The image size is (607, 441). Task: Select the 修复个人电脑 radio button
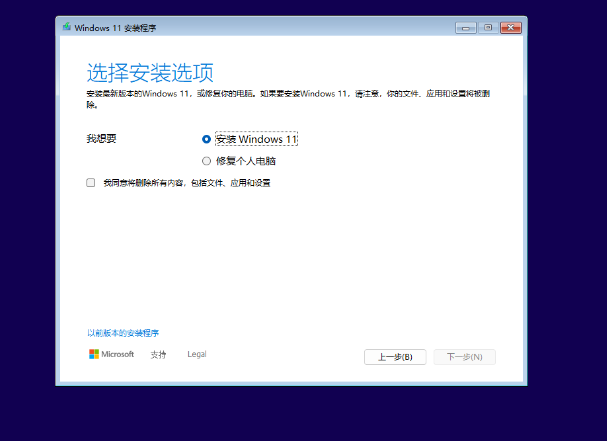tap(207, 161)
